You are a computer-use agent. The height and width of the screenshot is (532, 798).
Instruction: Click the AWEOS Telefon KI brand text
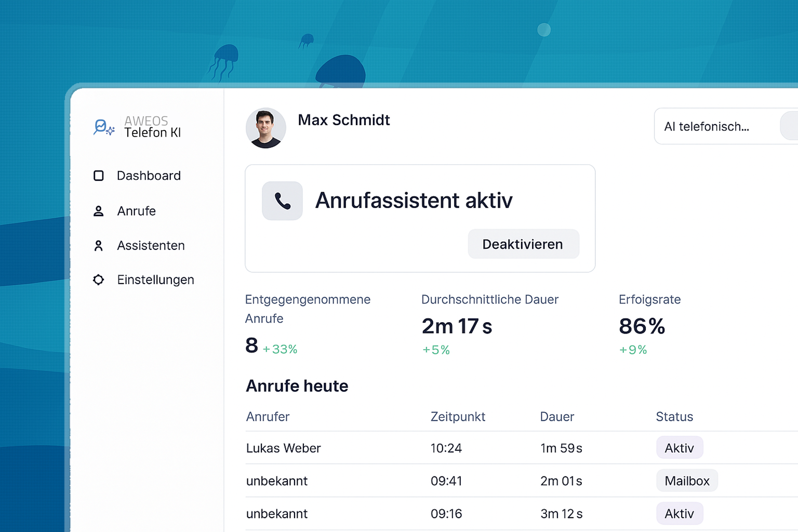[153, 127]
